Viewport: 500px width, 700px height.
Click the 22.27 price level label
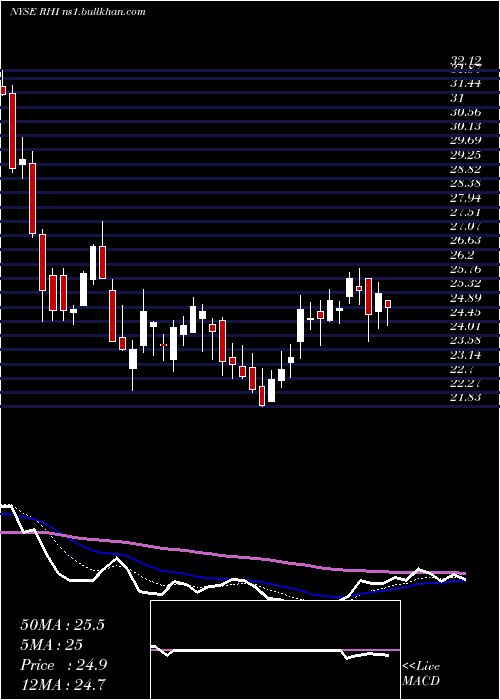466,383
